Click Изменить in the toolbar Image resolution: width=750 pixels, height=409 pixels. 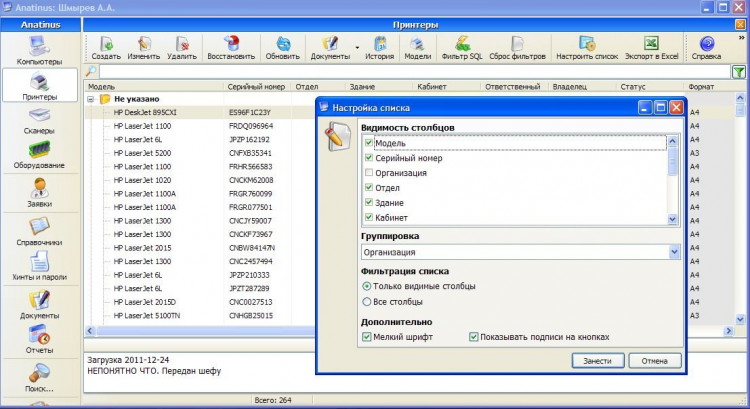[x=143, y=48]
